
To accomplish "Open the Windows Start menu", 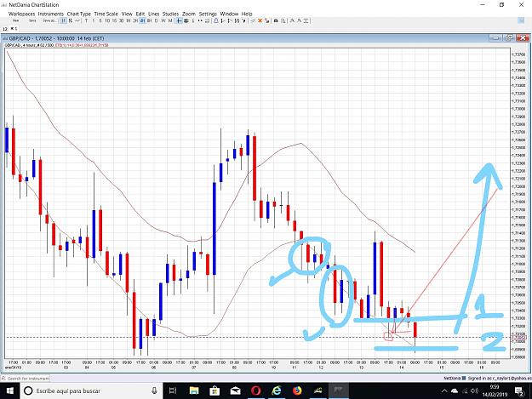I will pos(10,390).
